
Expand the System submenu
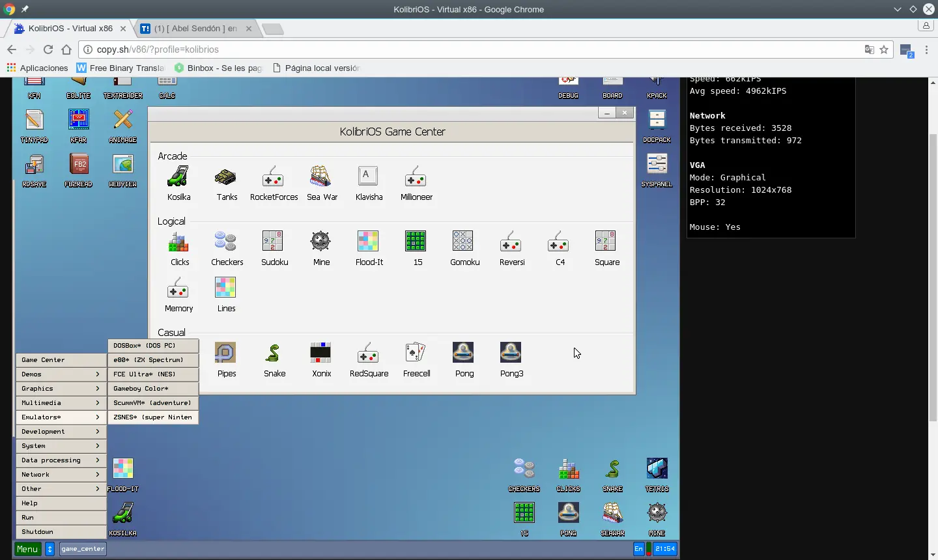click(61, 446)
